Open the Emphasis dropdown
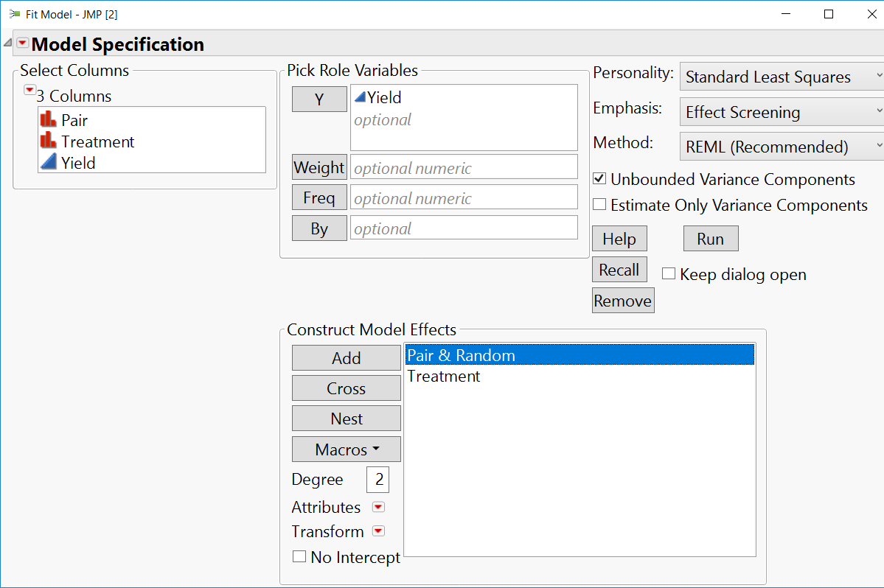Viewport: 884px width, 588px height. click(782, 112)
